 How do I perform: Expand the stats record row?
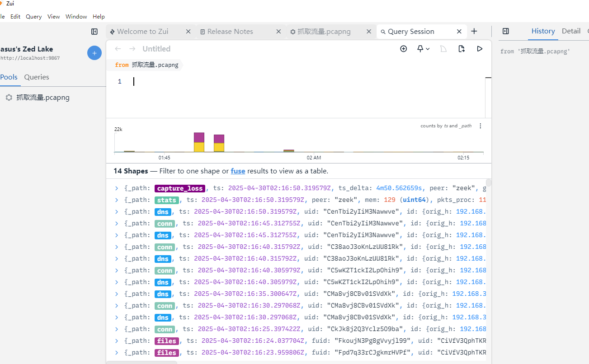116,200
